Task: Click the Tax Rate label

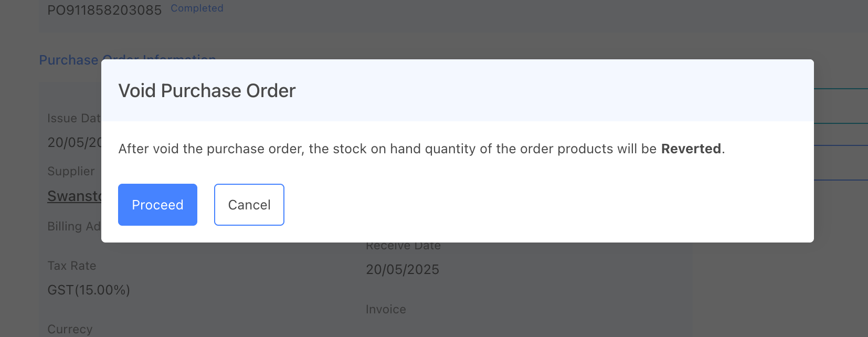Action: coord(72,266)
